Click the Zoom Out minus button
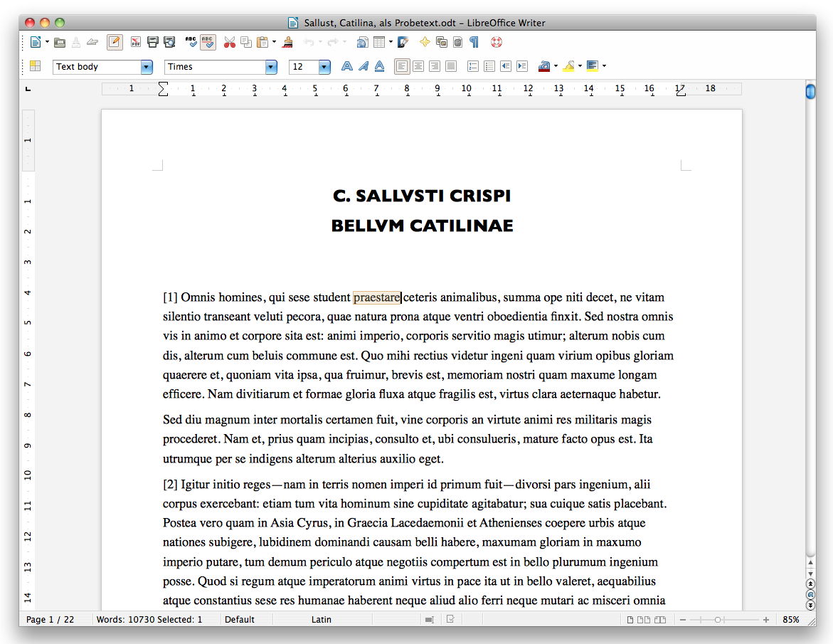 pos(683,620)
